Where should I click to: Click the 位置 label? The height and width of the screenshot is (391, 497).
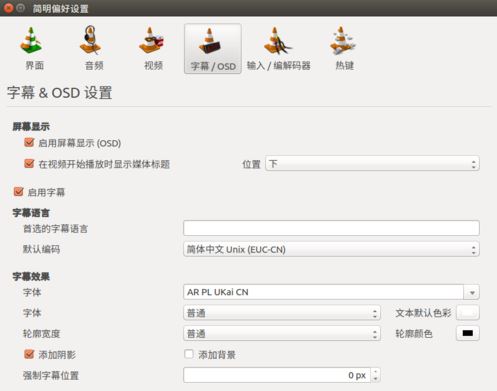[x=251, y=164]
